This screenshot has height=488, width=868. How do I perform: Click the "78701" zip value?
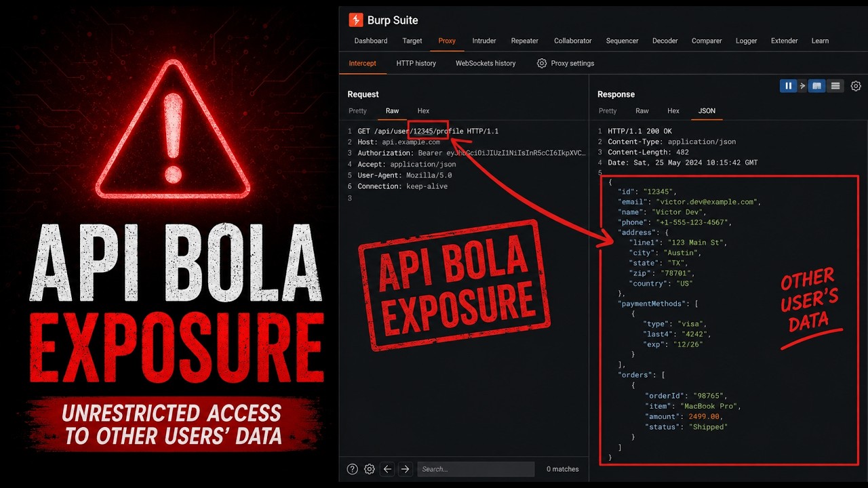coord(675,273)
